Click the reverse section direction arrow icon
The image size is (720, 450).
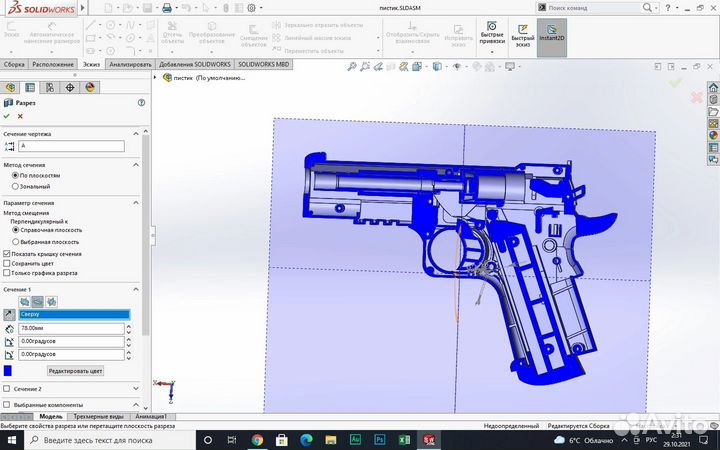tap(9, 315)
